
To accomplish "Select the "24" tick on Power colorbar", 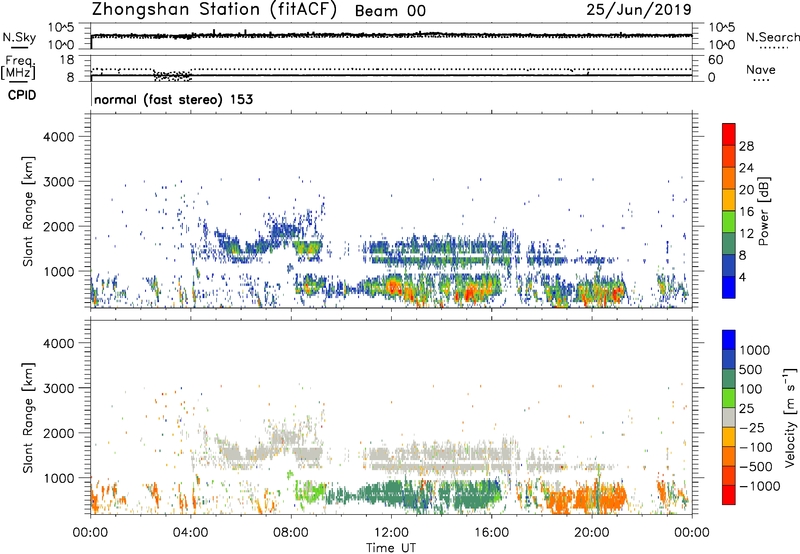I will point(746,168).
